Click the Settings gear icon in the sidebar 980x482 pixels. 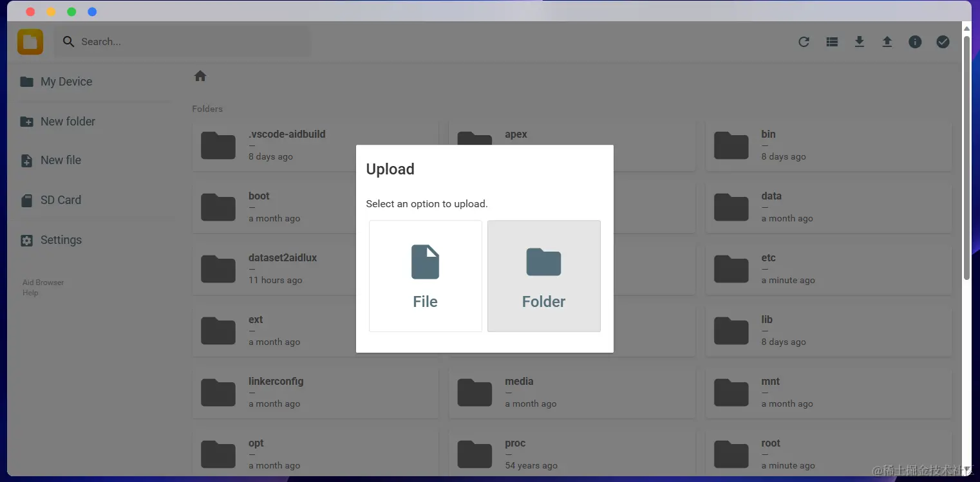(26, 241)
